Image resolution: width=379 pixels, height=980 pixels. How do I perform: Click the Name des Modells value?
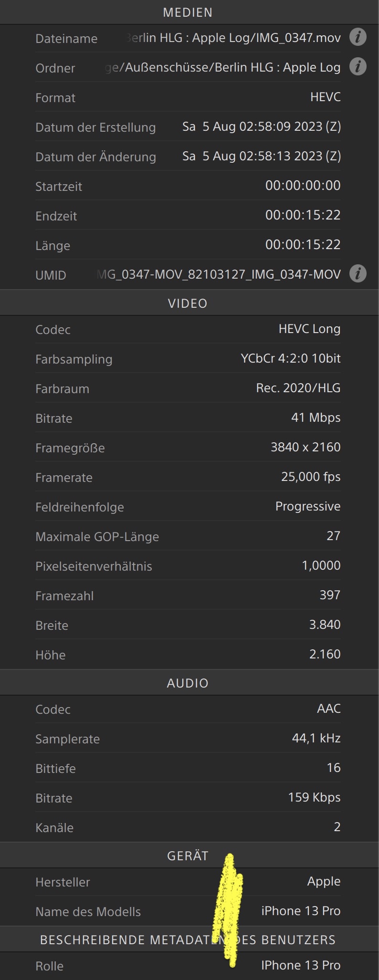point(301,911)
